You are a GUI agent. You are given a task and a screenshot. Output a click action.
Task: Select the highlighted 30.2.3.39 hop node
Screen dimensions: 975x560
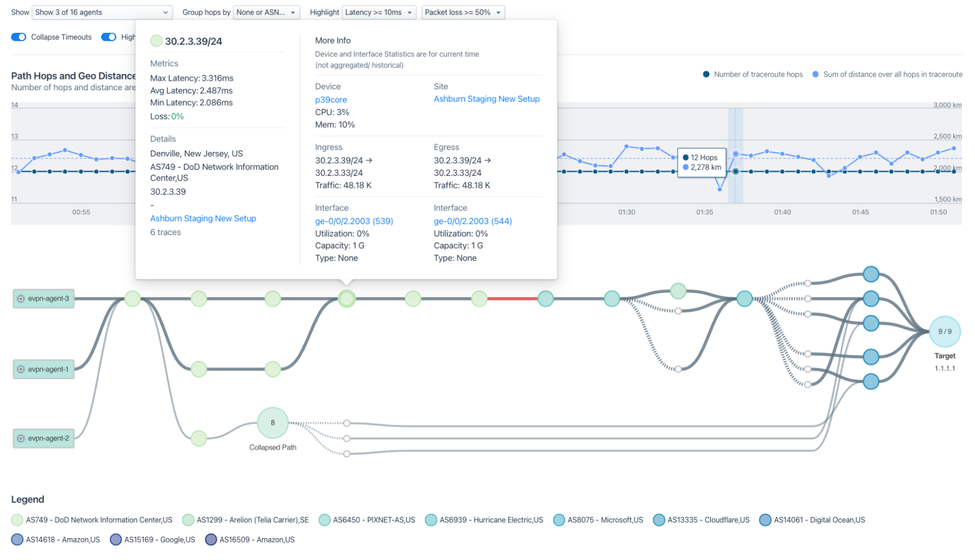point(347,299)
